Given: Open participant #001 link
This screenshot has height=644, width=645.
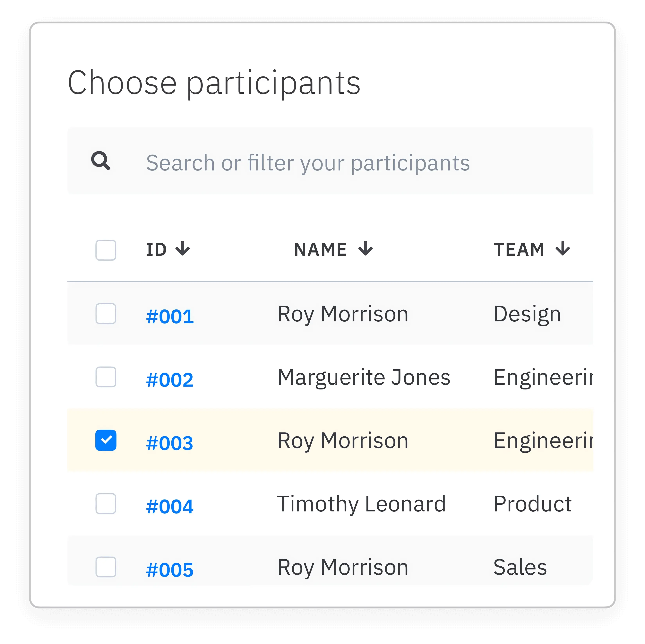Looking at the screenshot, I should point(170,315).
